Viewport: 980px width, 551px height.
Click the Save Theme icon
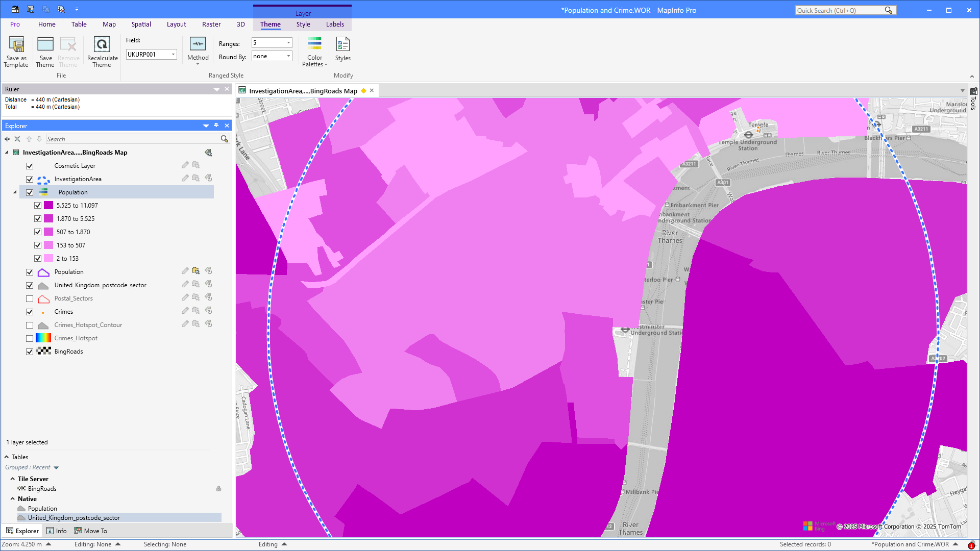pyautogui.click(x=45, y=45)
